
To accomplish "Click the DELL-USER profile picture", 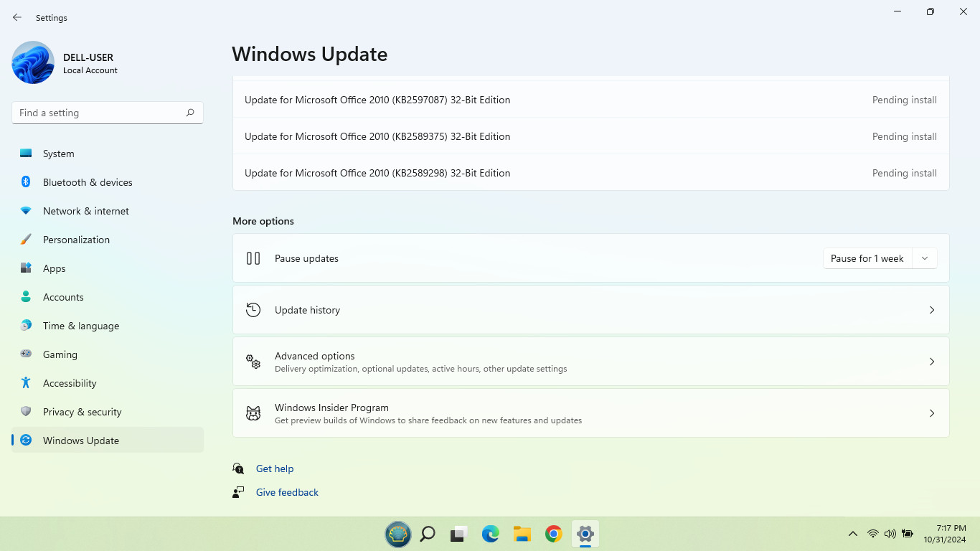I will (33, 62).
